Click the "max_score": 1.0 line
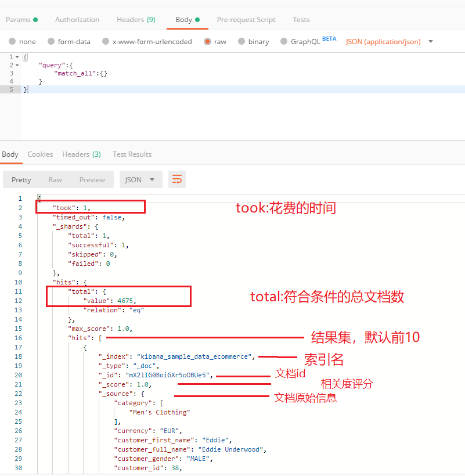 tap(100, 329)
